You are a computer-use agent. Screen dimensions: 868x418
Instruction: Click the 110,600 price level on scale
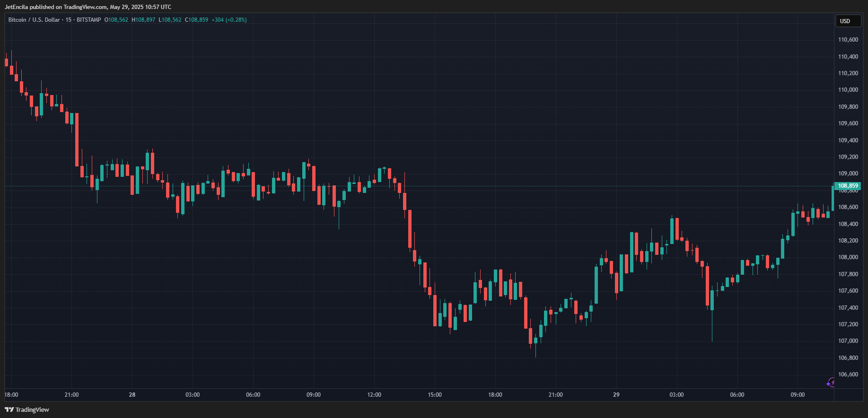848,40
